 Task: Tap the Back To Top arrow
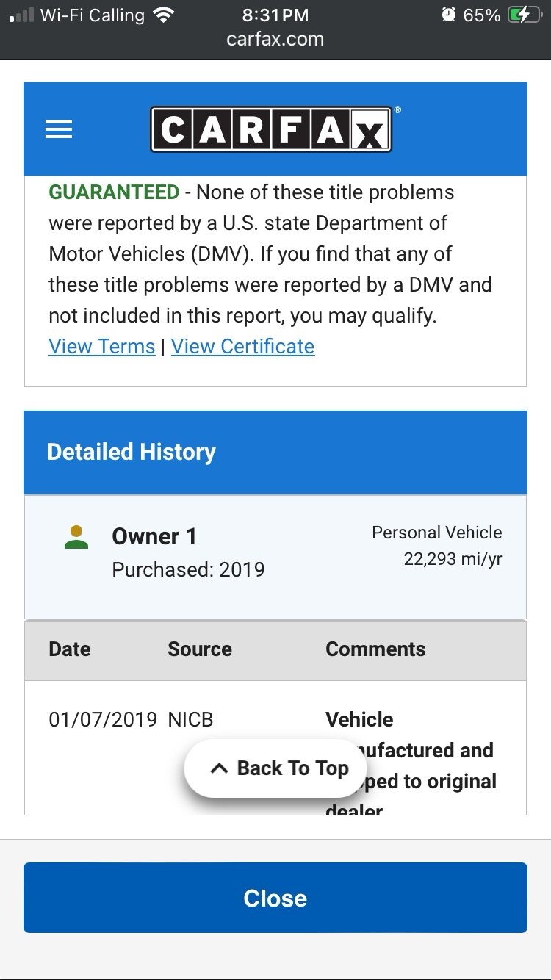(x=219, y=768)
